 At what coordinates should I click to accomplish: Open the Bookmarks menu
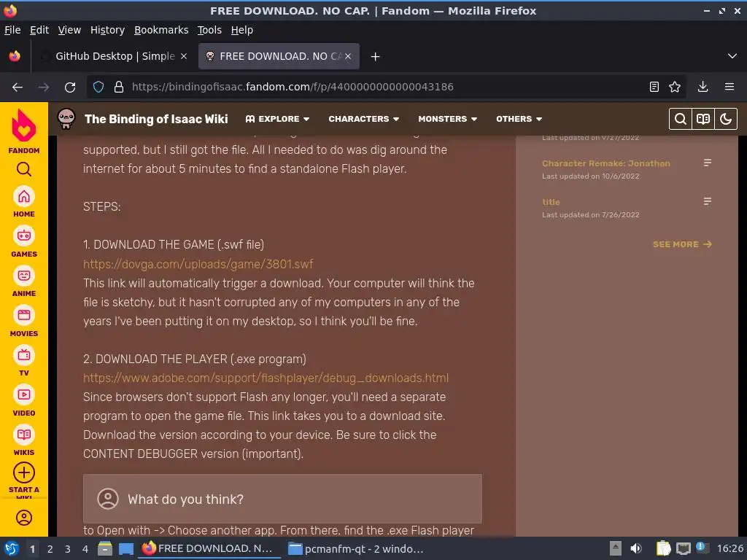[161, 30]
